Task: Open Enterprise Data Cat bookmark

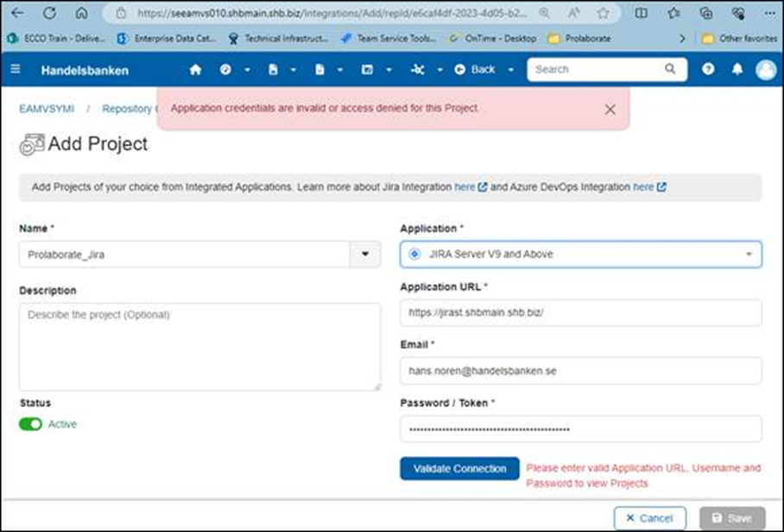Action: (167, 39)
